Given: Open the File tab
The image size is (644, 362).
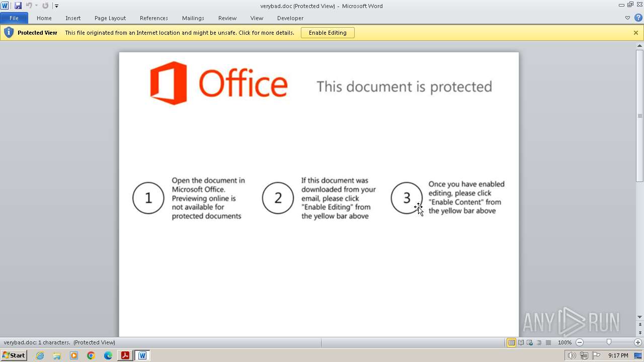Looking at the screenshot, I should point(14,18).
